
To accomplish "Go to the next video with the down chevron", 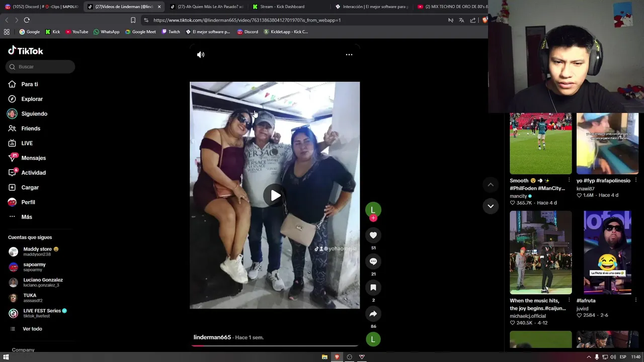I will click(491, 206).
